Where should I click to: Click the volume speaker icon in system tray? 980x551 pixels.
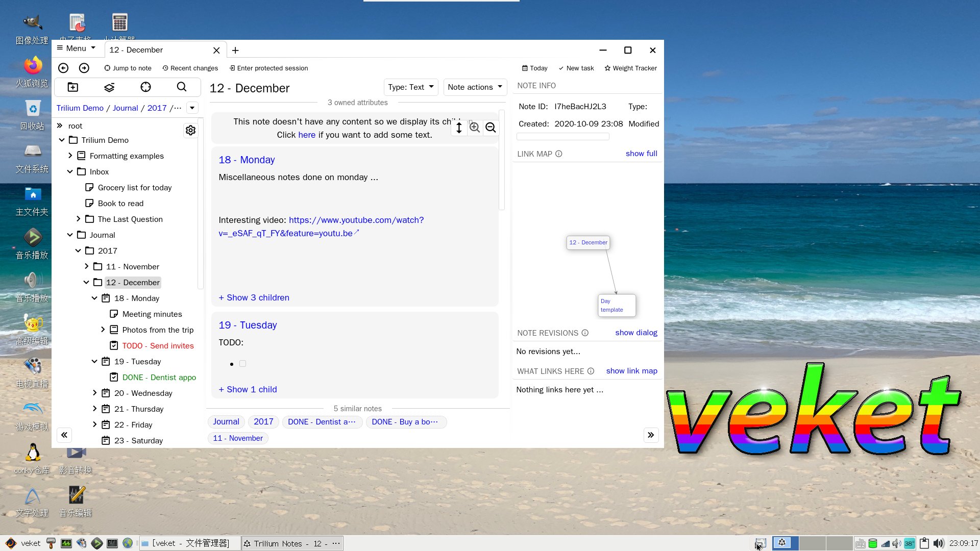[938, 543]
